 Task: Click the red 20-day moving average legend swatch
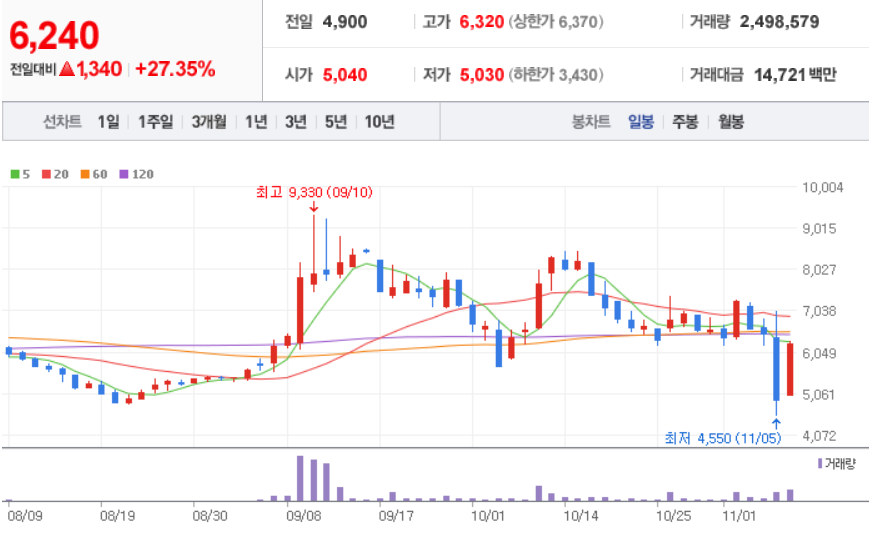47,174
